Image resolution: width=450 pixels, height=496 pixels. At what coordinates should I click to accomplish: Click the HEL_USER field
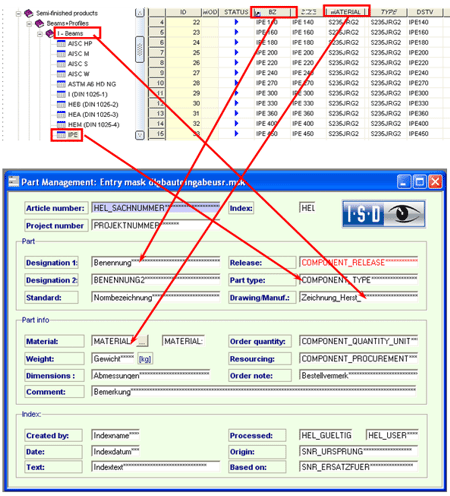point(392,435)
